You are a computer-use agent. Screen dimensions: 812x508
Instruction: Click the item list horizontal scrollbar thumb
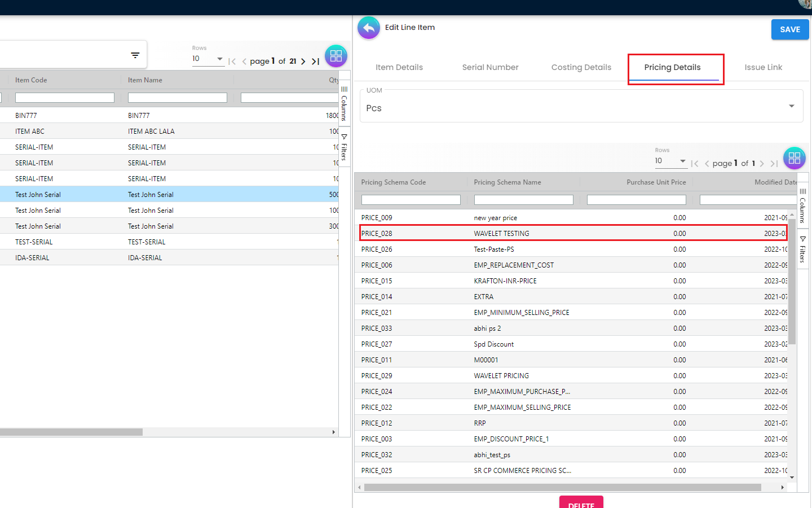click(71, 432)
